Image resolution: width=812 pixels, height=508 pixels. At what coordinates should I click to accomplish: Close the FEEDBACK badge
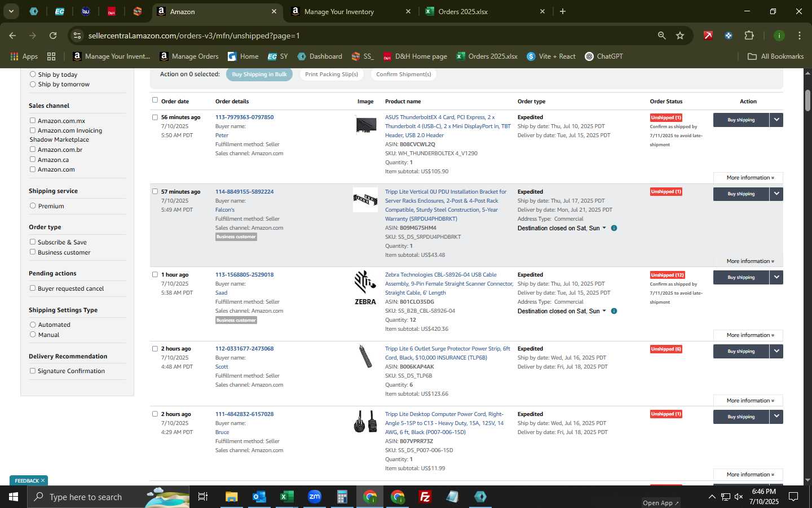coord(42,480)
